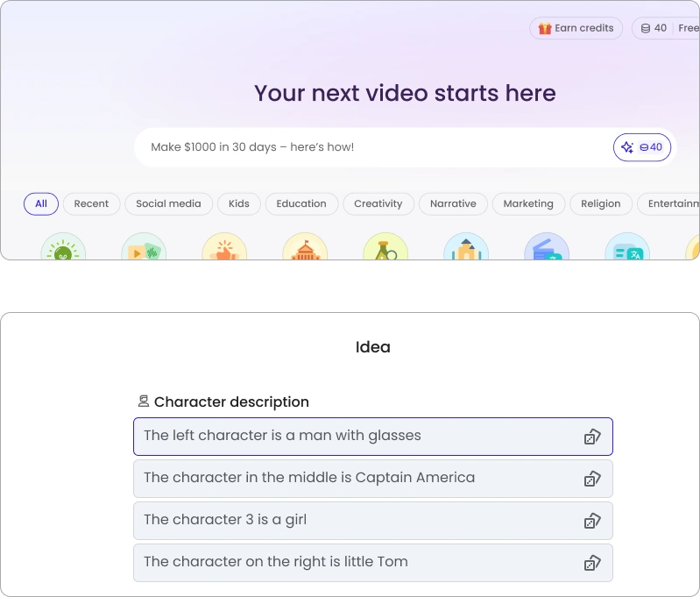The width and height of the screenshot is (700, 597).
Task: Open the 40 credits balance indicator
Action: click(x=654, y=28)
